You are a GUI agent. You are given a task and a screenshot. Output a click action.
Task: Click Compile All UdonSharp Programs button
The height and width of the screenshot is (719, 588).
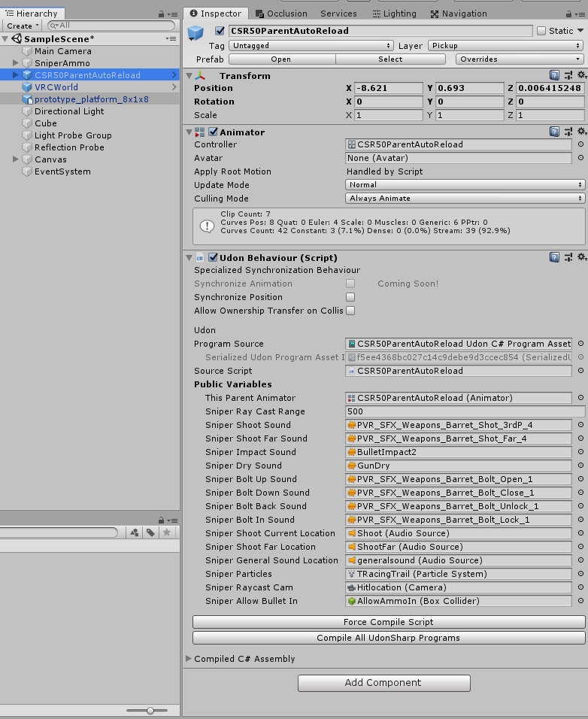pos(389,638)
